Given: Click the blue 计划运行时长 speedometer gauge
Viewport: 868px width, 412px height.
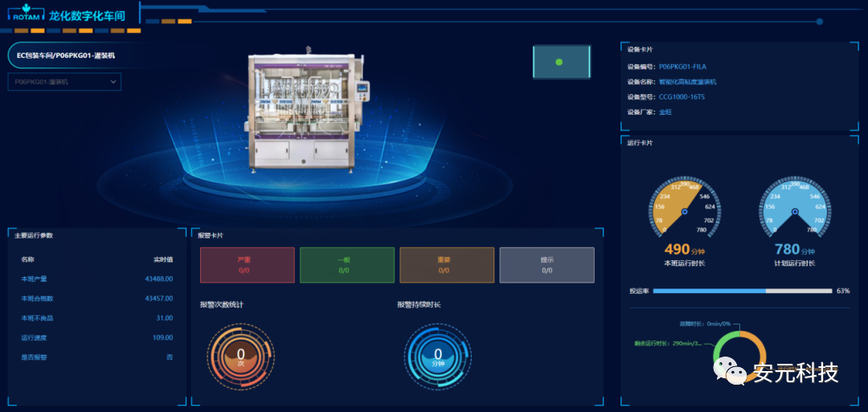Looking at the screenshot, I should [x=793, y=210].
